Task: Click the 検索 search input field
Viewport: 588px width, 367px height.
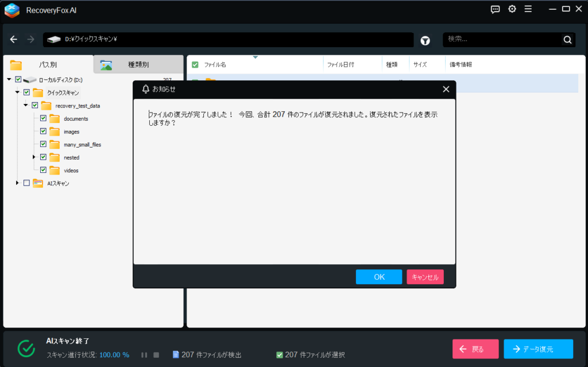Action: (502, 40)
